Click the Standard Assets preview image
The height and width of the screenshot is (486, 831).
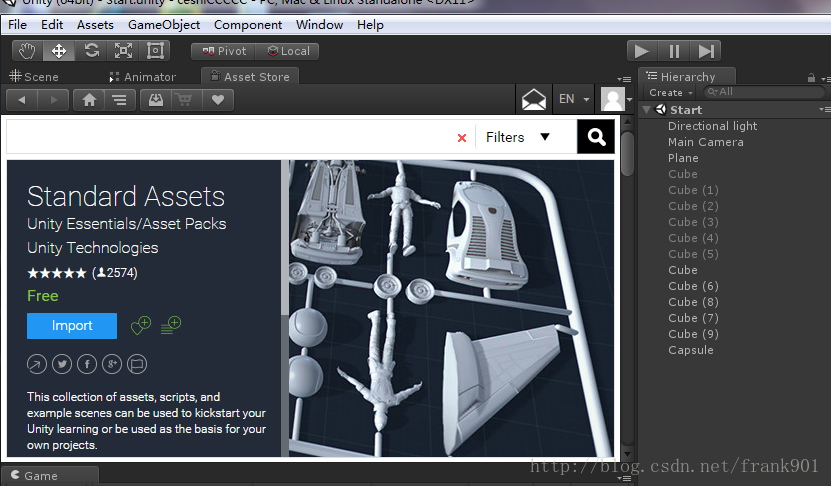pyautogui.click(x=451, y=308)
